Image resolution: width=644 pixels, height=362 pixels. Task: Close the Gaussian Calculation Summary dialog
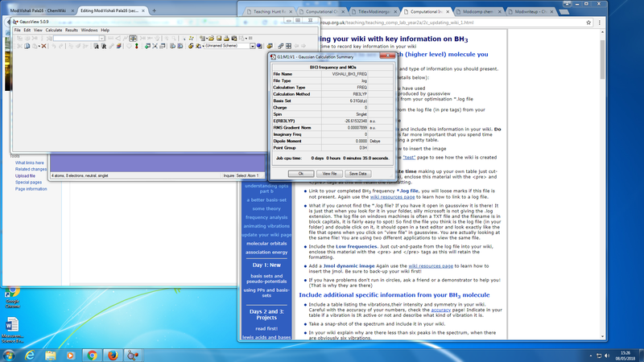(x=387, y=56)
